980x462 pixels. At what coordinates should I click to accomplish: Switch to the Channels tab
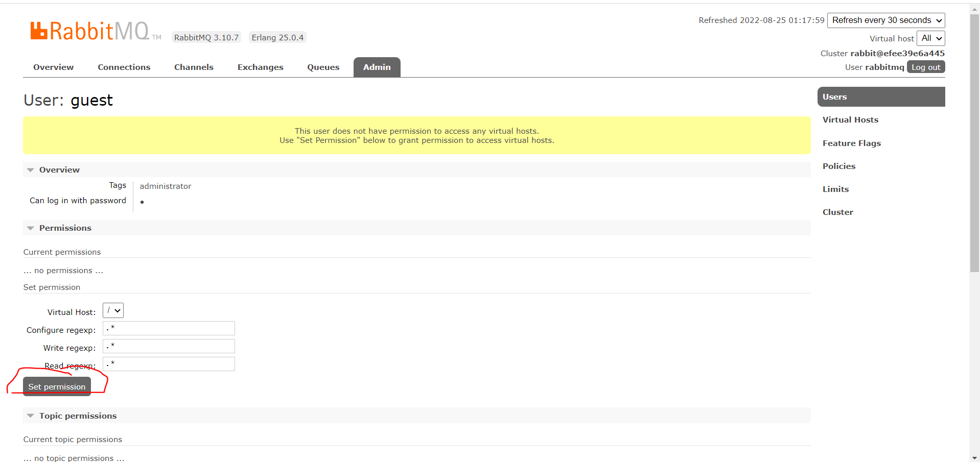(x=194, y=67)
